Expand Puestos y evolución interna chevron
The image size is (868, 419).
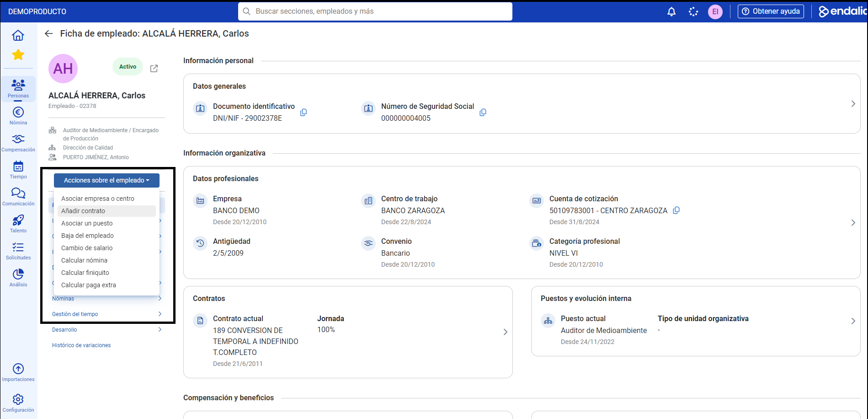(853, 321)
